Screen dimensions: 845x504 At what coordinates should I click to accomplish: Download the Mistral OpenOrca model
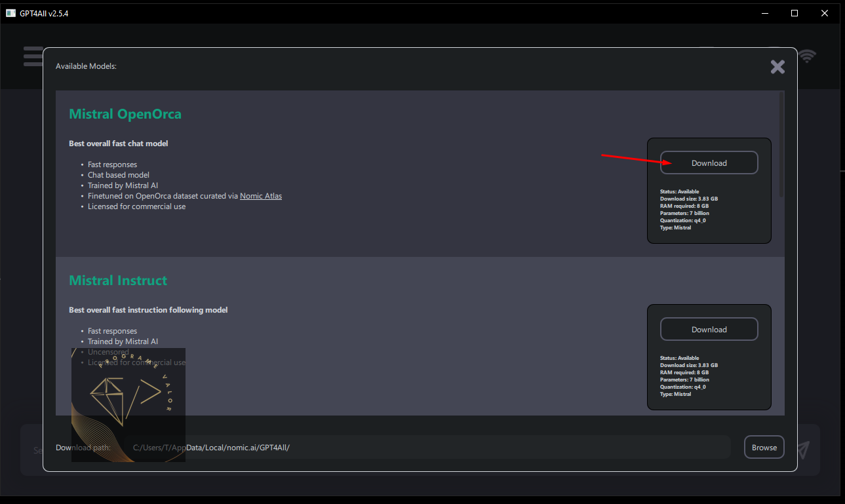709,163
